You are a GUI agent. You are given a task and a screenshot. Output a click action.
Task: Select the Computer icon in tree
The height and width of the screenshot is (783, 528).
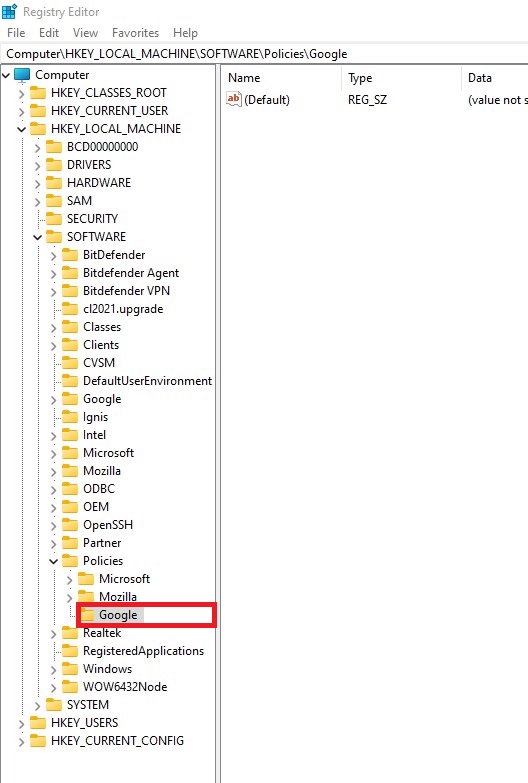(22, 75)
